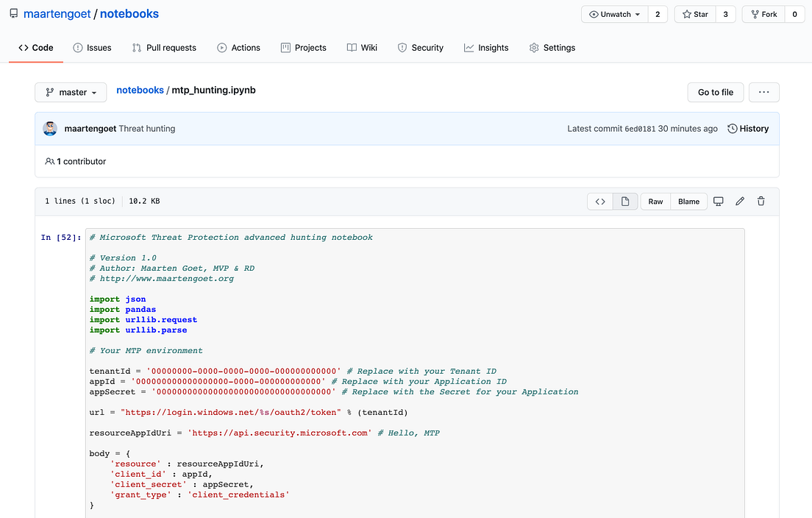Open the Security tab

click(420, 48)
